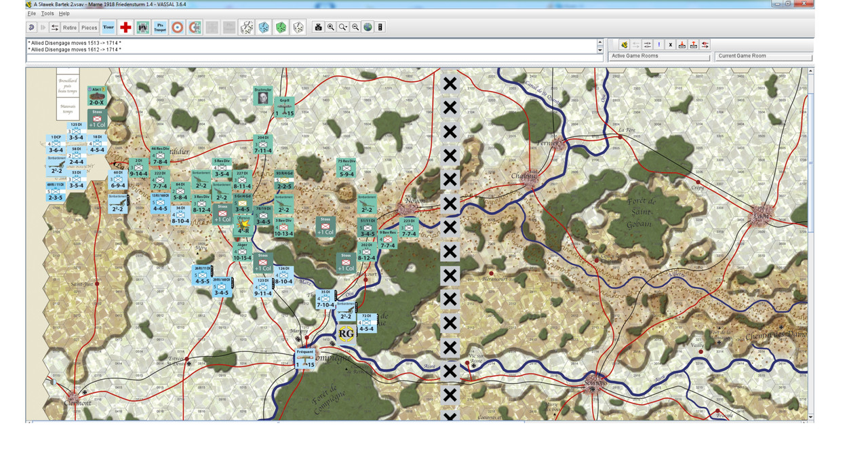Click the Pts Transport icon
This screenshot has height=470, width=868.
pyautogui.click(x=161, y=27)
